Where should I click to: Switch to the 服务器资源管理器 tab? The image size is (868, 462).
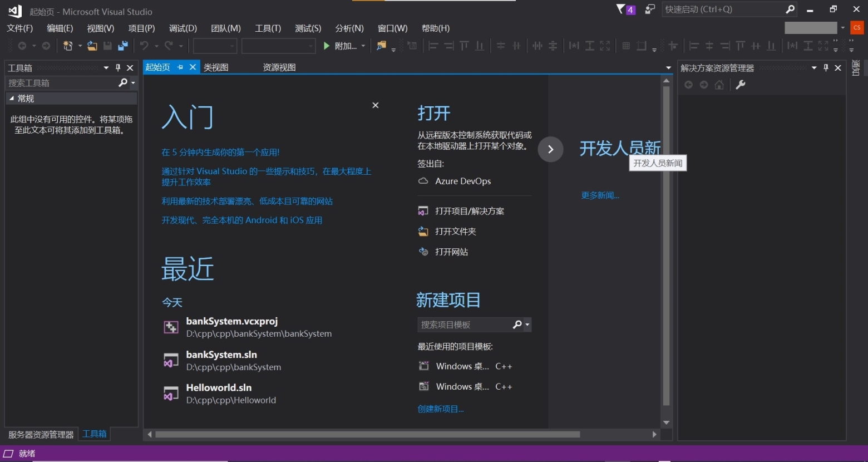point(41,434)
